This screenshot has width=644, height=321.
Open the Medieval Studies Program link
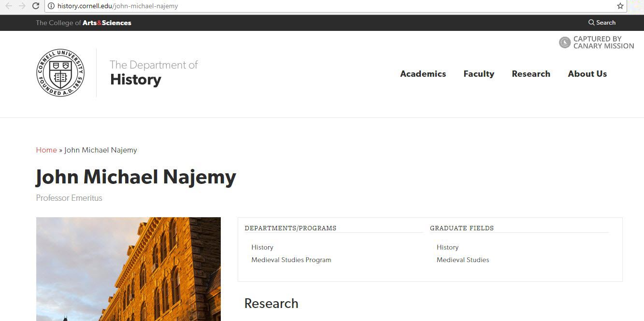point(291,260)
